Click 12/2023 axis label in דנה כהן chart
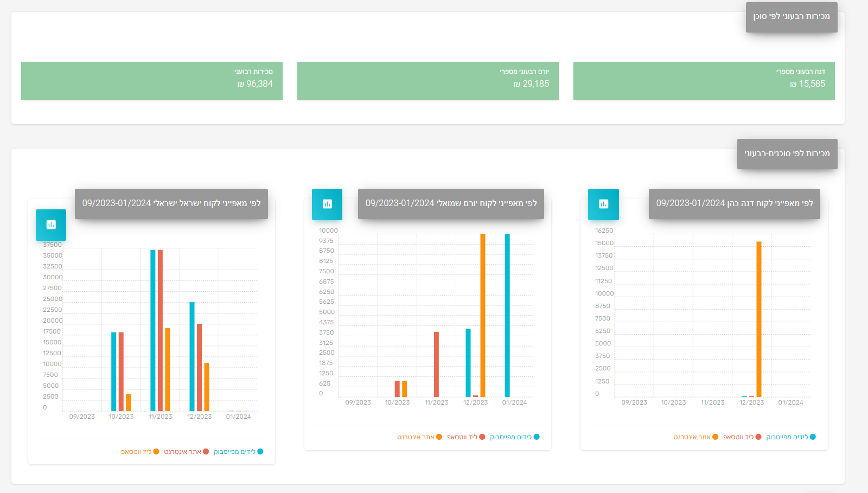 pos(752,402)
